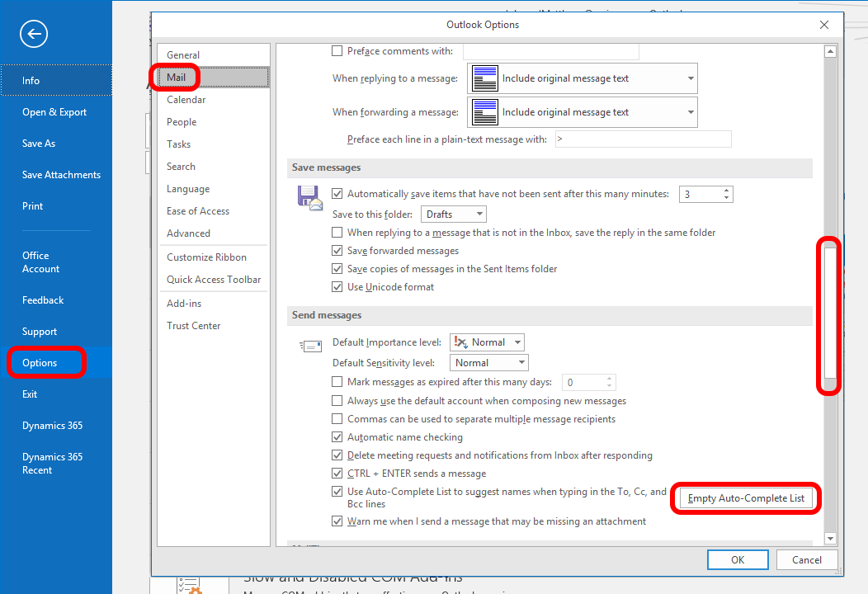Click the back arrow circle icon
This screenshot has height=594, width=868.
point(34,34)
